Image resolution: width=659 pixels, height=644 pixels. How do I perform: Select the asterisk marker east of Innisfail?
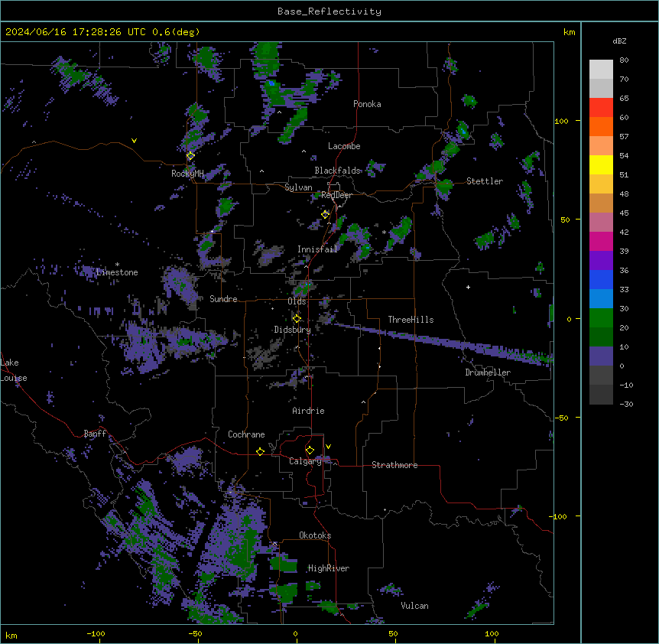pos(384,233)
